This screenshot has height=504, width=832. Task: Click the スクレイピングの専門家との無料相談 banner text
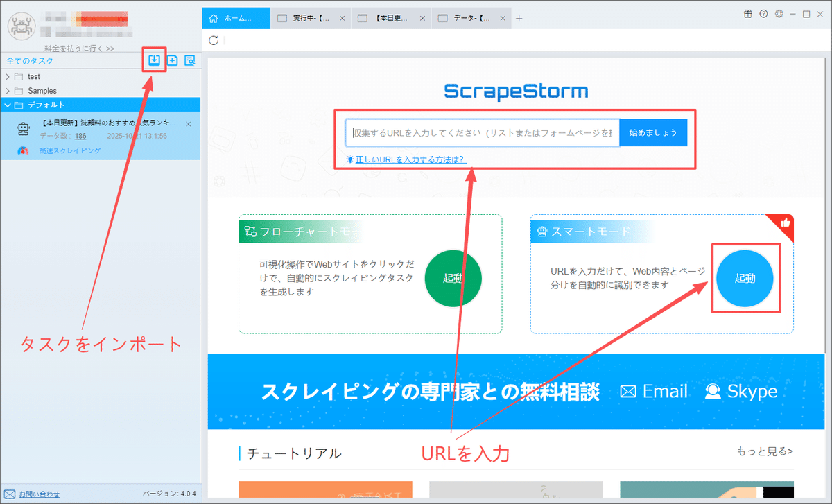click(430, 392)
